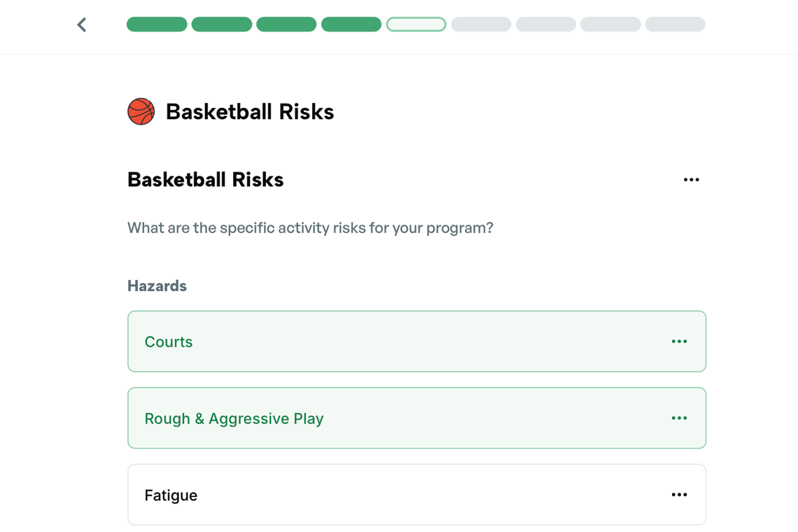Open the Basketball Risks section options menu

[x=691, y=180]
